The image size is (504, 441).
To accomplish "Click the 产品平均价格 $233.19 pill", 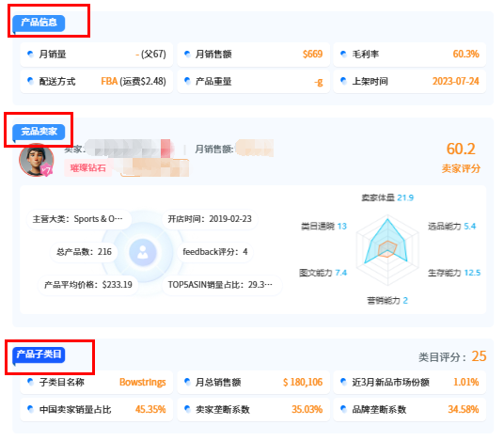I will [x=88, y=285].
